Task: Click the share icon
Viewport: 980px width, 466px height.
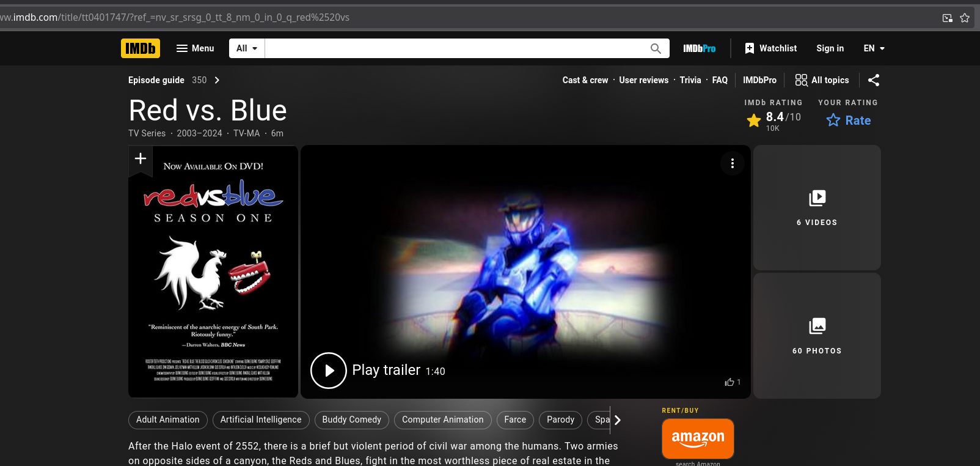Action: point(874,80)
